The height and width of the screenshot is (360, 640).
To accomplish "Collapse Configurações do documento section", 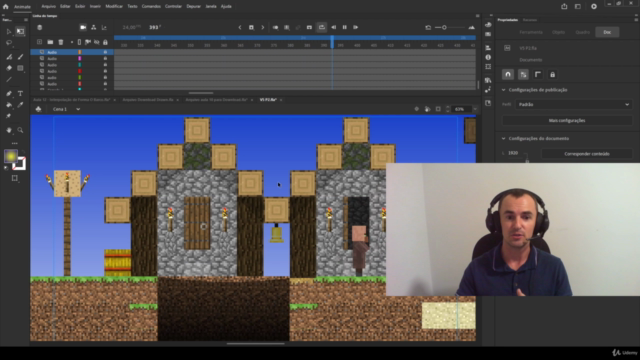I will coord(503,138).
